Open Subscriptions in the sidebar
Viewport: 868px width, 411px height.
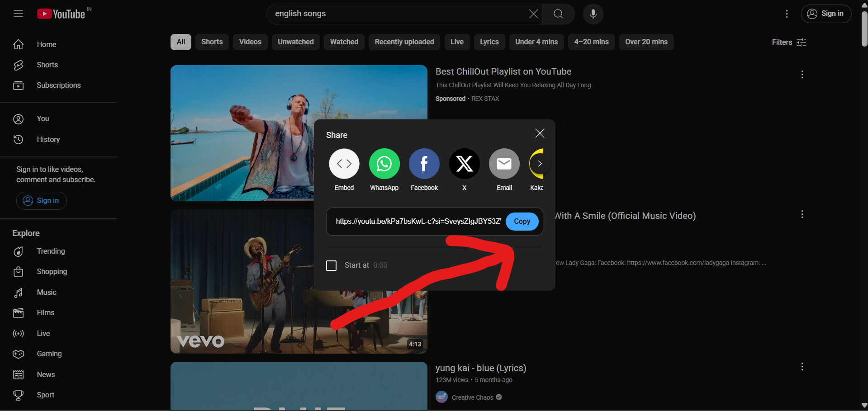[59, 85]
